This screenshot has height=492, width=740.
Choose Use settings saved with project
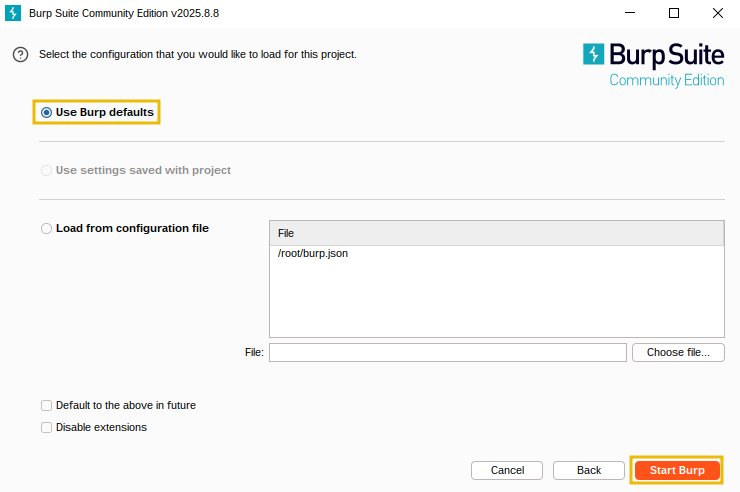coord(47,170)
